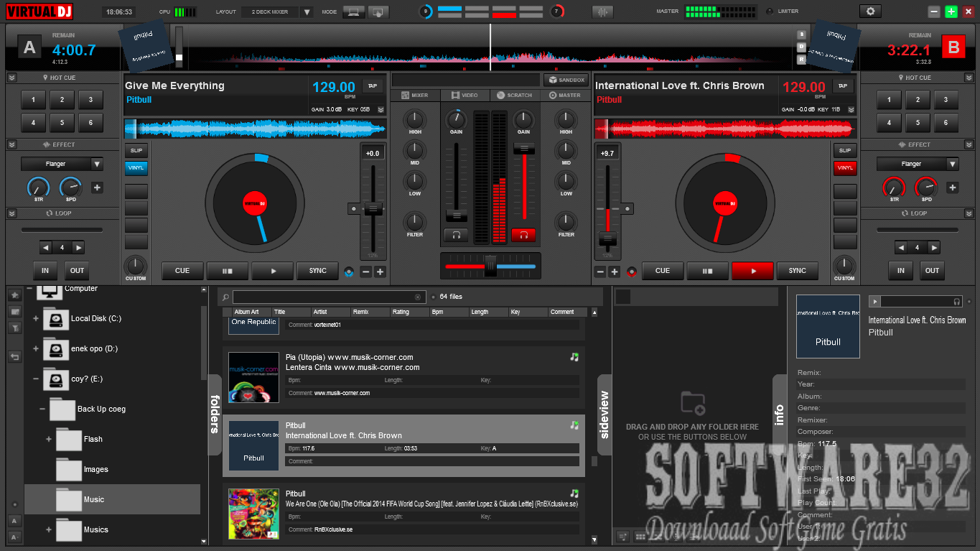Viewport: 980px width, 551px height.
Task: Trigger hot cue 3 on deck A
Action: [90, 100]
